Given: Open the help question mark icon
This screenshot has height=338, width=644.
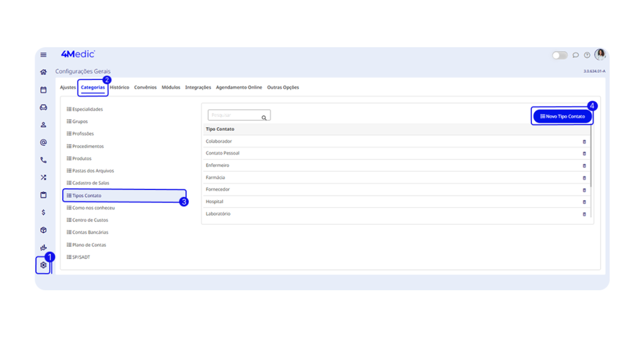Looking at the screenshot, I should (x=587, y=55).
